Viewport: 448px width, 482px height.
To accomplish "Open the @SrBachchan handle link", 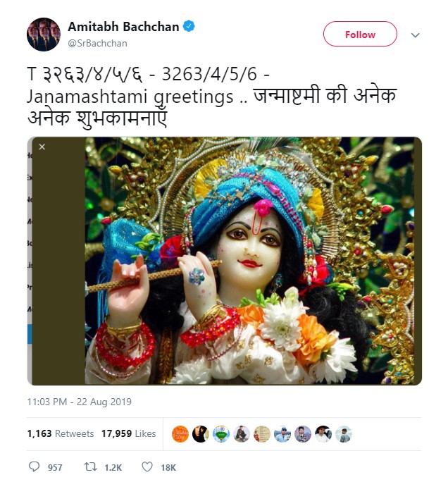I will click(97, 44).
